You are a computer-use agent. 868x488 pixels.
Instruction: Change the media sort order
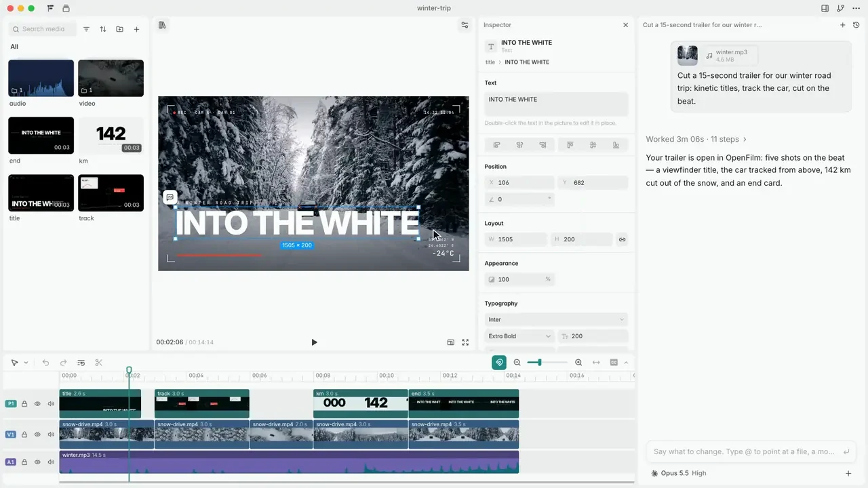click(x=103, y=29)
